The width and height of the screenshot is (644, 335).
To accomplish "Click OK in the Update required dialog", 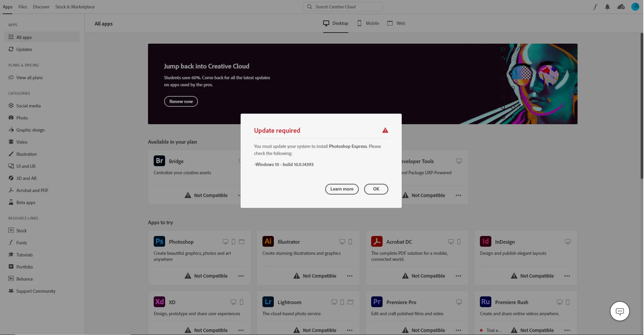I will (376, 189).
